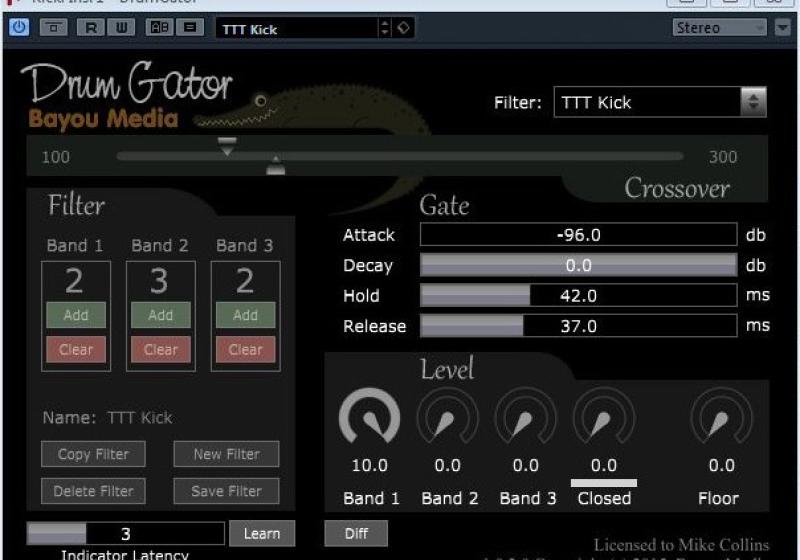This screenshot has width=800, height=560.
Task: Open the Stereo routing dropdown
Action: tap(720, 28)
